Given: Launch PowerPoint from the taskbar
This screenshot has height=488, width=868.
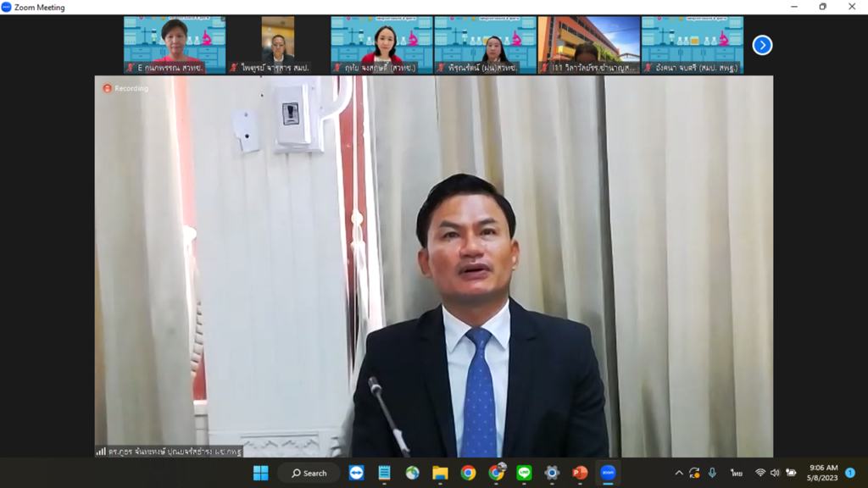Looking at the screenshot, I should click(x=579, y=474).
